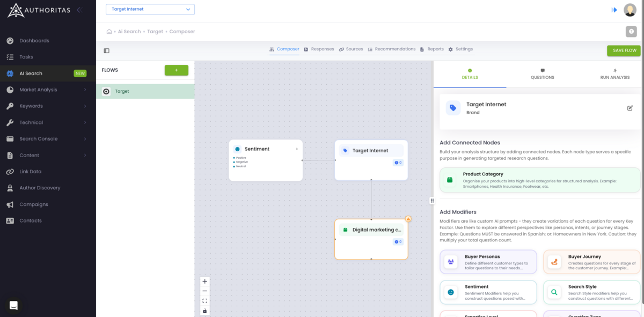Click the panel resize grip handle
The width and height of the screenshot is (644, 317).
coord(432,201)
